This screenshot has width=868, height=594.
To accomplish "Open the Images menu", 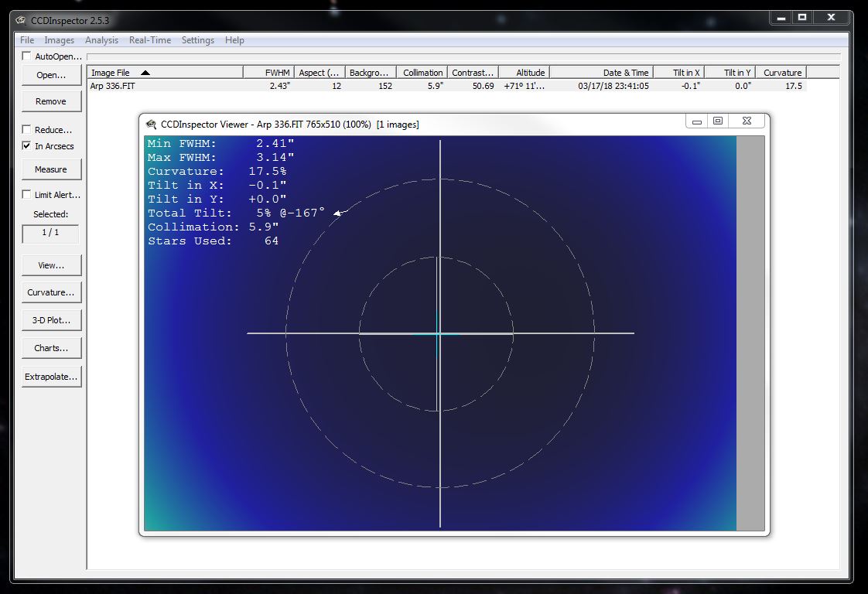I will [x=60, y=40].
